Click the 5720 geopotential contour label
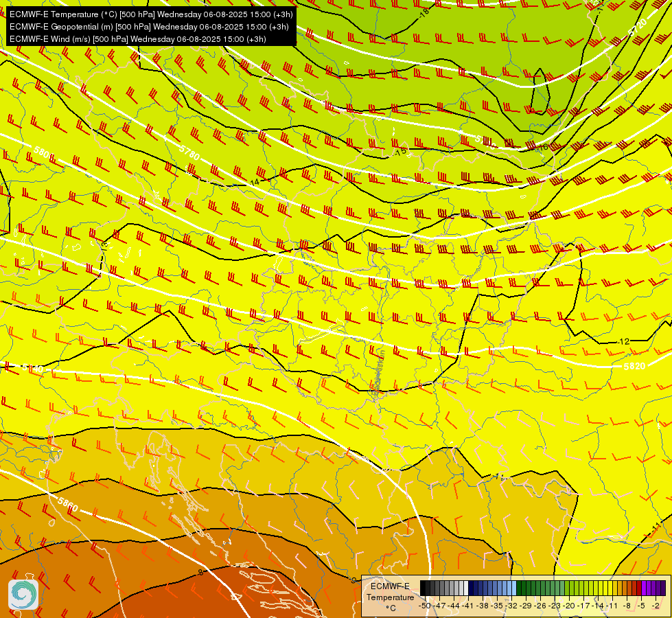672x618 pixels. [637, 27]
